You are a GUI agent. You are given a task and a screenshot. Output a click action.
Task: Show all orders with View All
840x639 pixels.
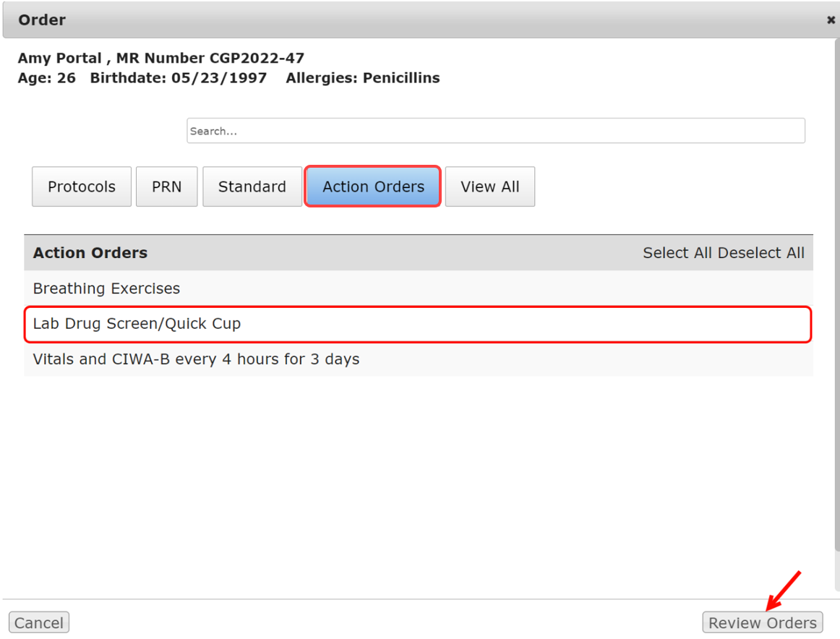point(489,186)
